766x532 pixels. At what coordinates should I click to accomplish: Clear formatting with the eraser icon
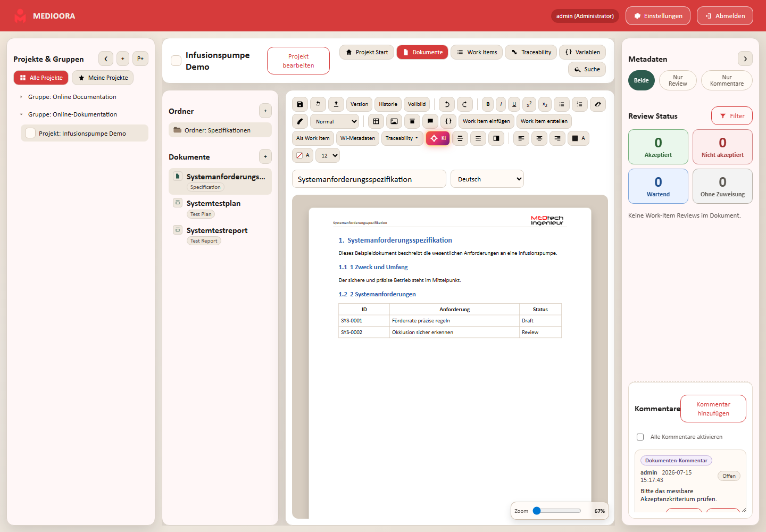point(598,104)
